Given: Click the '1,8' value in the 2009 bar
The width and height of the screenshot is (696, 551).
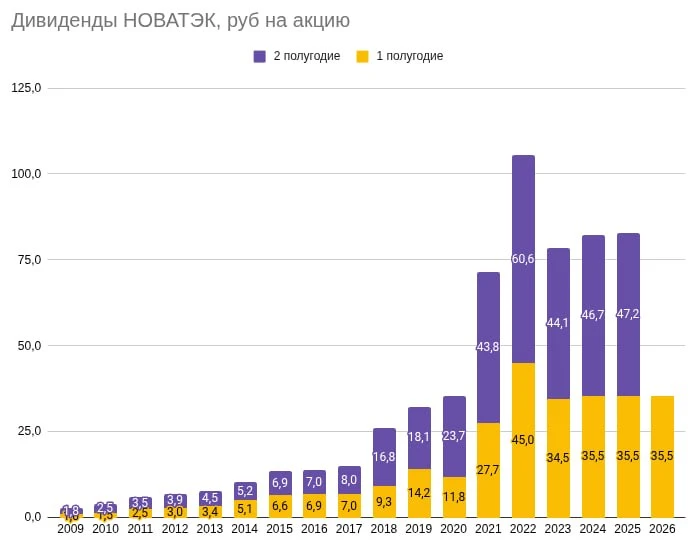Looking at the screenshot, I should tap(71, 510).
